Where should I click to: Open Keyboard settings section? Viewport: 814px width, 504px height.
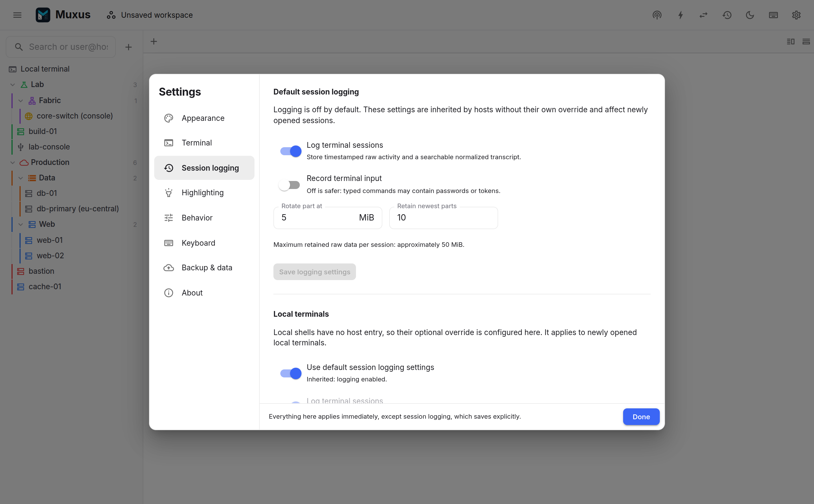point(204,243)
